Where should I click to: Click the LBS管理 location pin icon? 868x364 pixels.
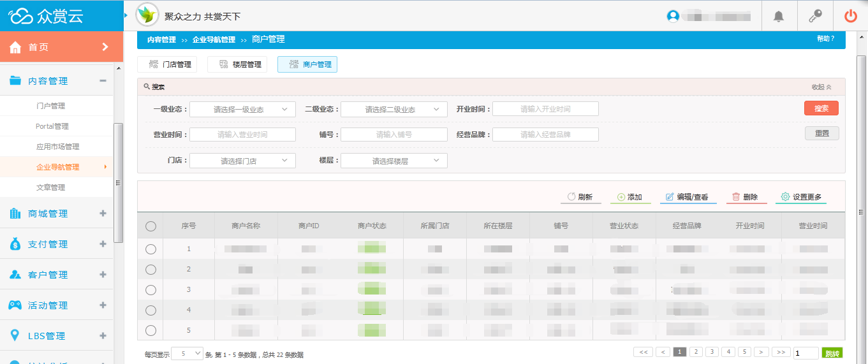point(15,335)
